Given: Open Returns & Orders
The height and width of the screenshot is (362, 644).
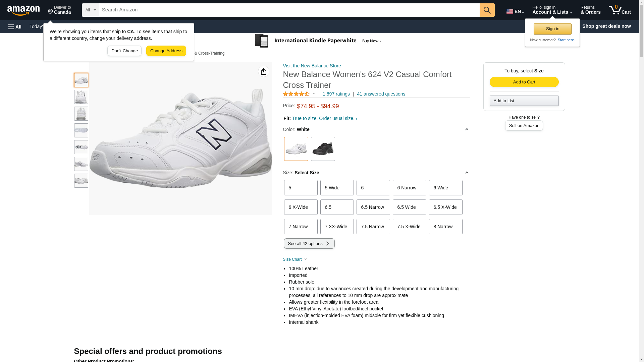Looking at the screenshot, I should [590, 10].
